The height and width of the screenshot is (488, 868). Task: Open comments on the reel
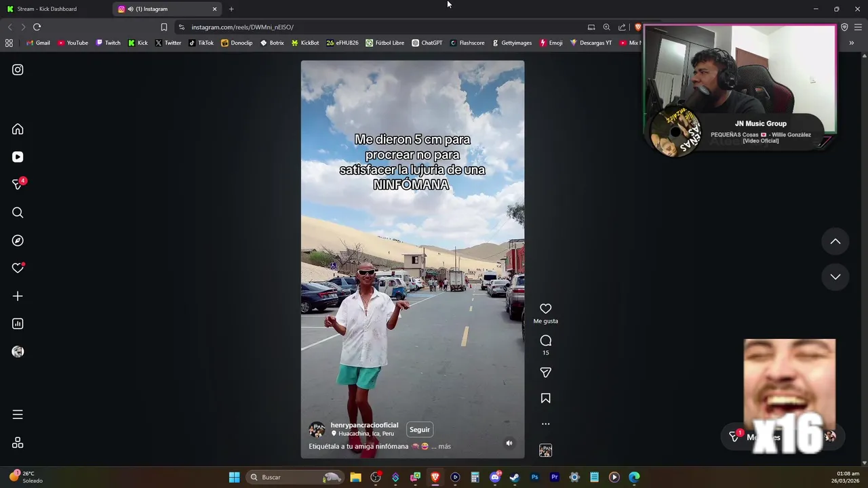[545, 340]
